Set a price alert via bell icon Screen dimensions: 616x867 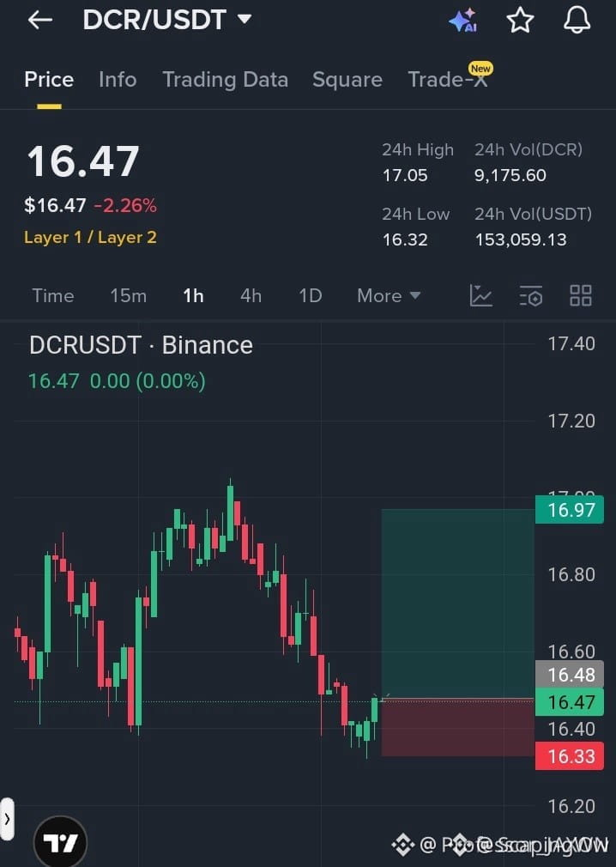click(577, 21)
